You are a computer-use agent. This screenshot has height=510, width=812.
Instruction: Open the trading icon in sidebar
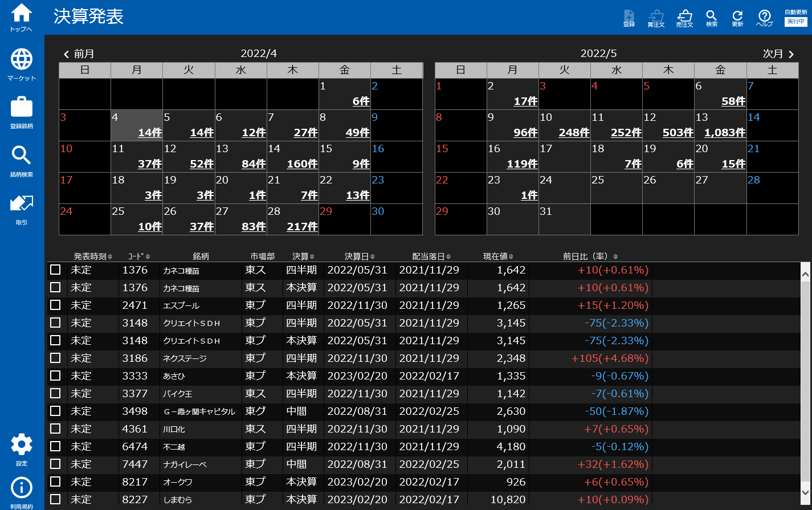coord(22,209)
